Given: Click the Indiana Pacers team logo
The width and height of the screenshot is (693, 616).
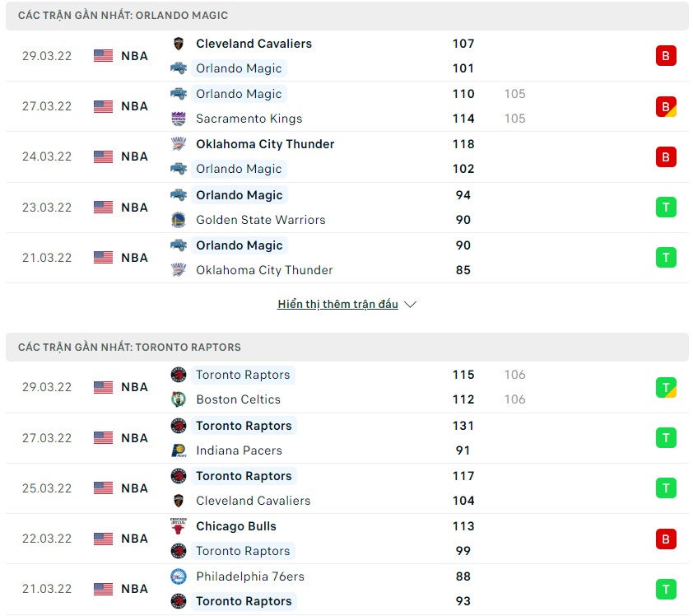Looking at the screenshot, I should [179, 450].
